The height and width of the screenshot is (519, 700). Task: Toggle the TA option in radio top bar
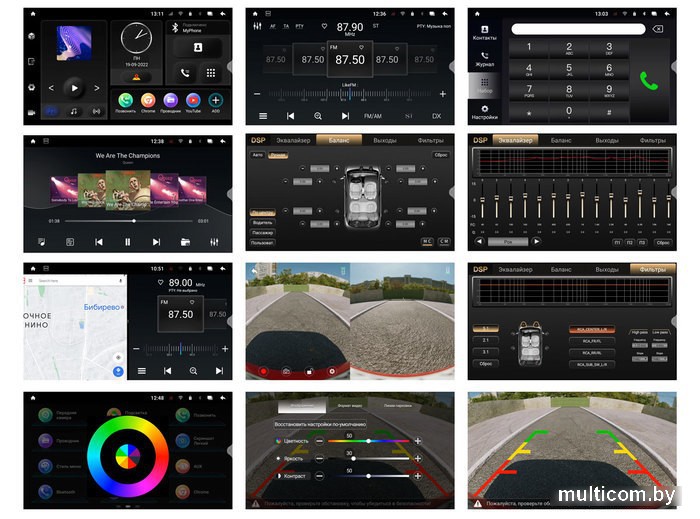click(x=285, y=26)
